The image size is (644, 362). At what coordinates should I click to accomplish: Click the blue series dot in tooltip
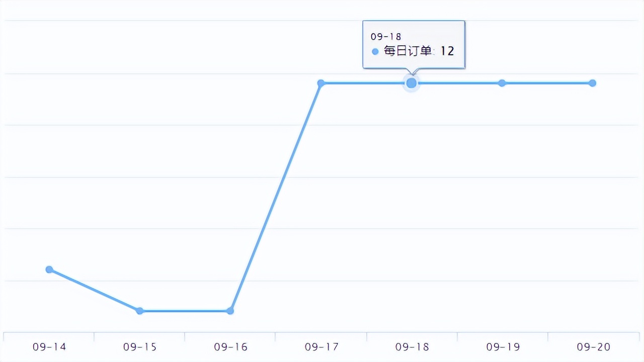pyautogui.click(x=375, y=51)
